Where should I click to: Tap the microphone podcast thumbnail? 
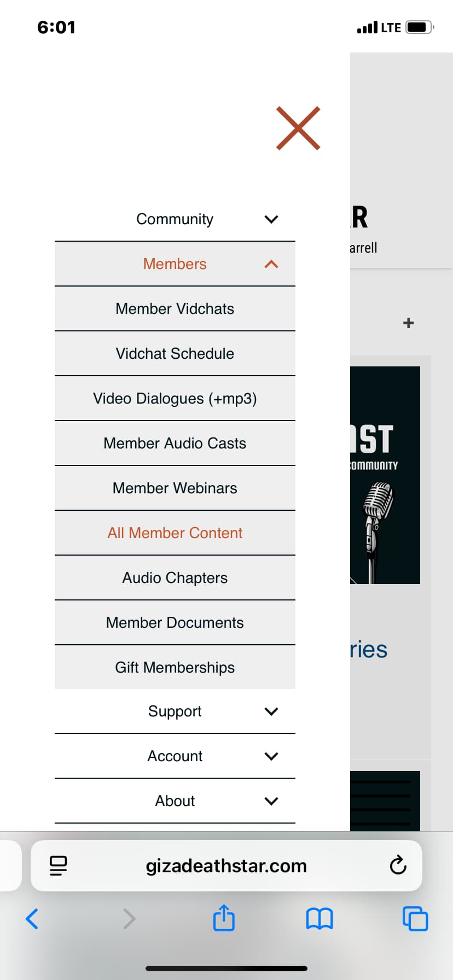click(385, 475)
